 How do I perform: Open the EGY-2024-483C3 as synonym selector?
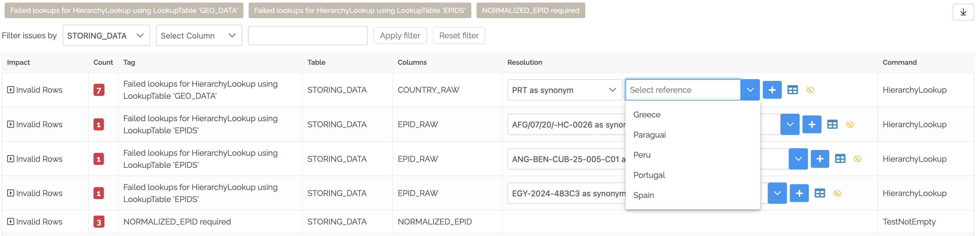[567, 193]
